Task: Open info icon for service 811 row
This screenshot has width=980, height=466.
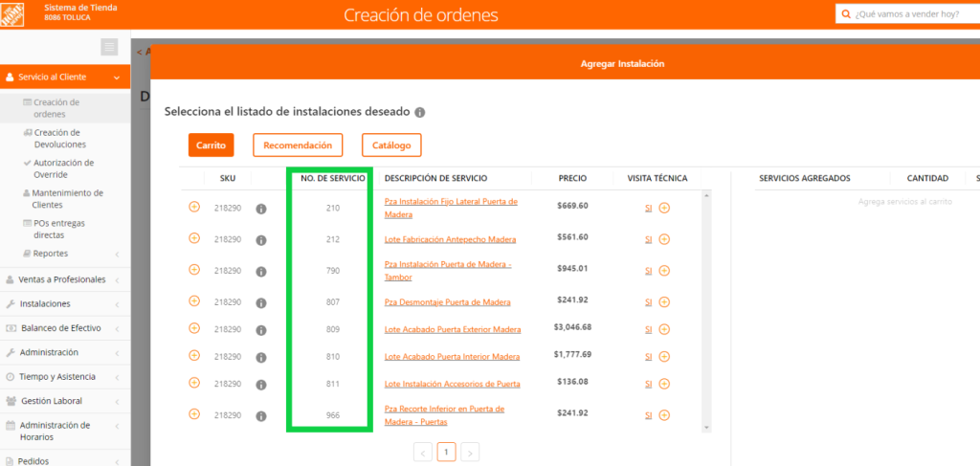Action: 261,384
